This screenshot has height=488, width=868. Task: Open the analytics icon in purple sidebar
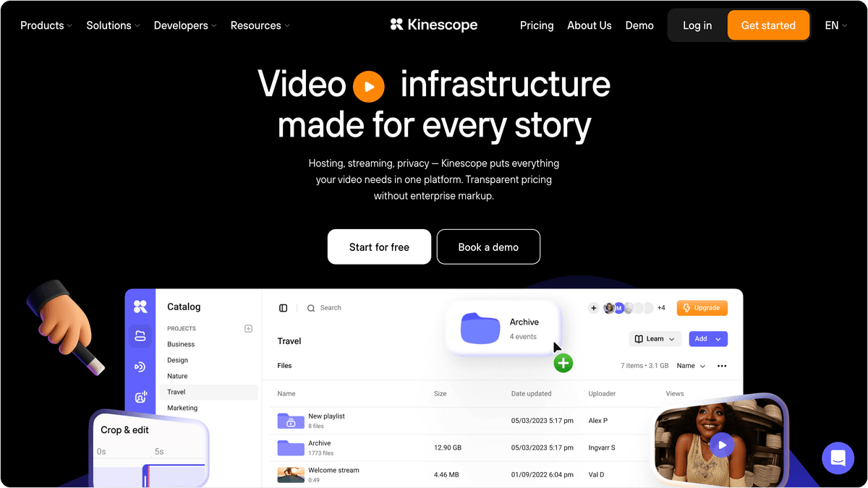[x=140, y=397]
